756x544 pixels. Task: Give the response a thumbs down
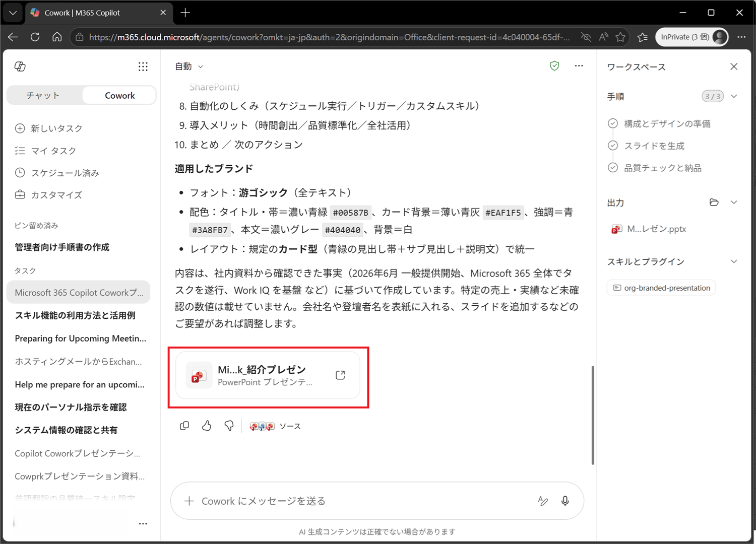click(x=229, y=426)
